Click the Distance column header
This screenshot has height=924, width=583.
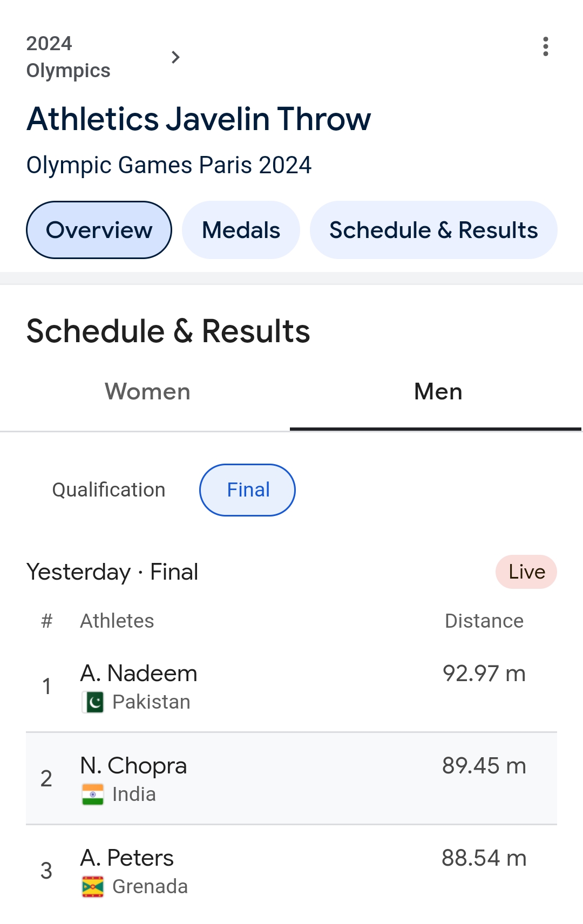click(x=484, y=621)
